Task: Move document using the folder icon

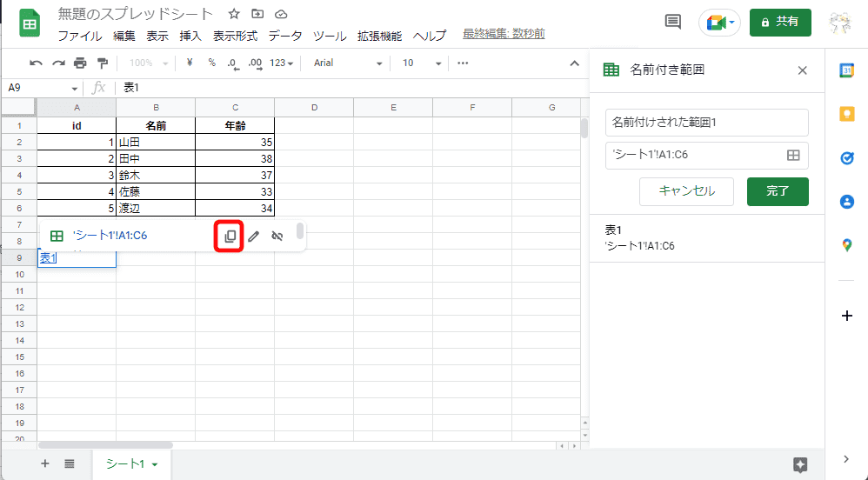Action: [x=257, y=14]
